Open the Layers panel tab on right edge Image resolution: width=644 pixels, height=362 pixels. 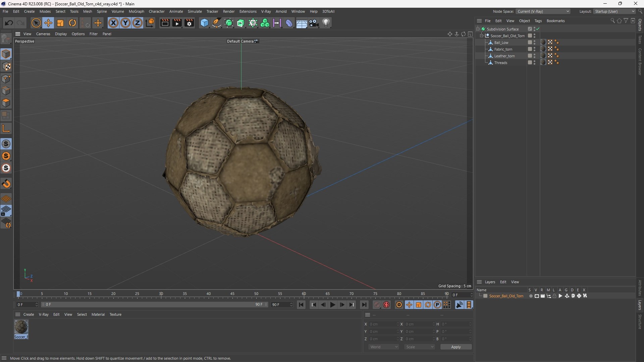tap(640, 305)
